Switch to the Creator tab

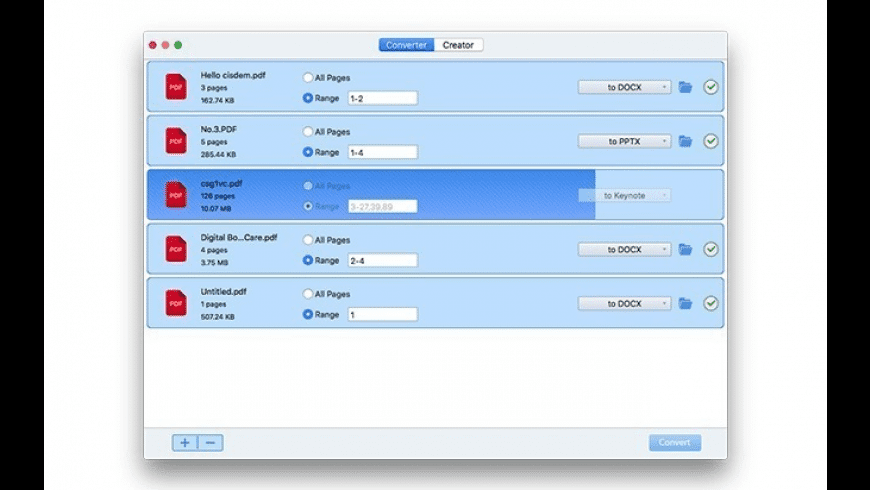(458, 45)
